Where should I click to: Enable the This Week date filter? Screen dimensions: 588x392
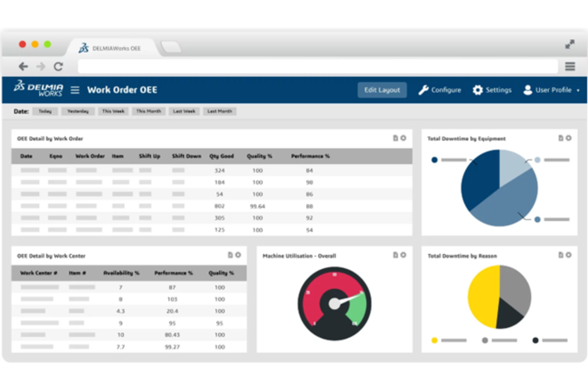(113, 111)
